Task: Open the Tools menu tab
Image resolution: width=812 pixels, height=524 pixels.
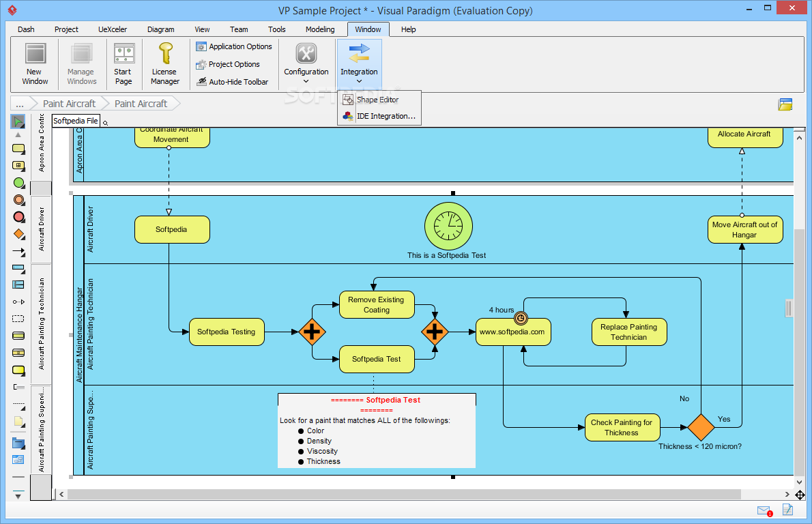Action: (276, 29)
